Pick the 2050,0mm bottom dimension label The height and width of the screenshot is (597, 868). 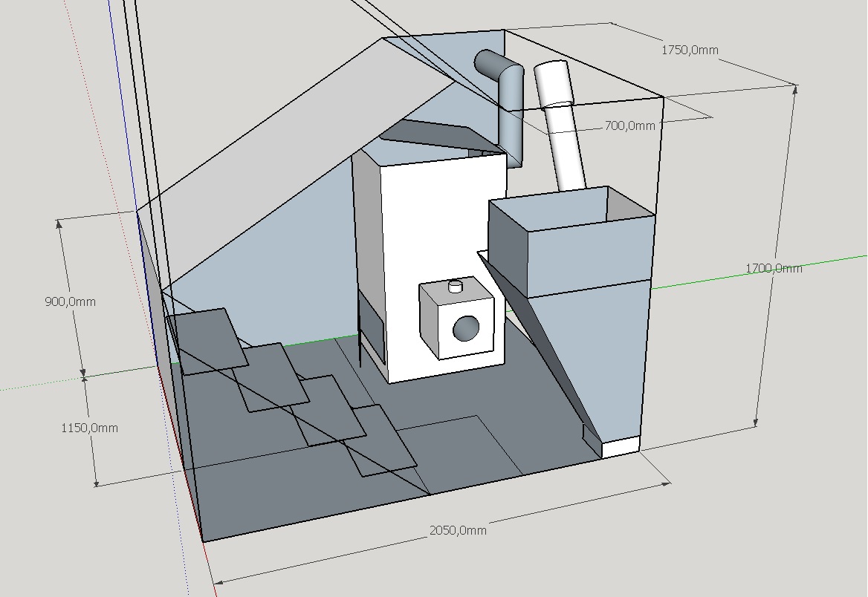(458, 530)
